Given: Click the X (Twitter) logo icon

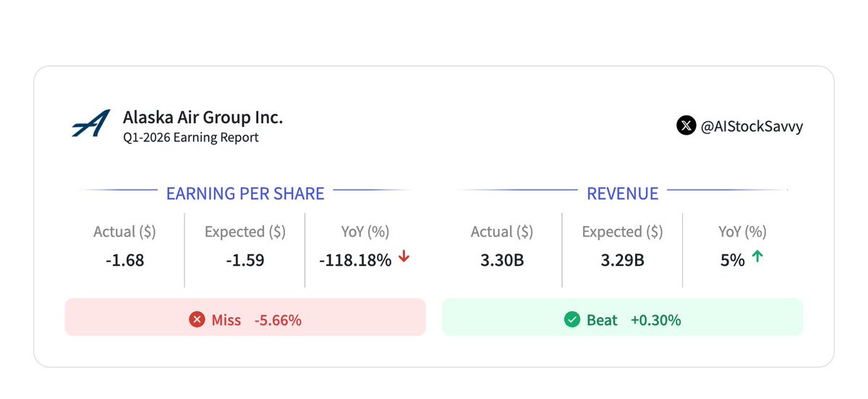Looking at the screenshot, I should click(x=686, y=125).
